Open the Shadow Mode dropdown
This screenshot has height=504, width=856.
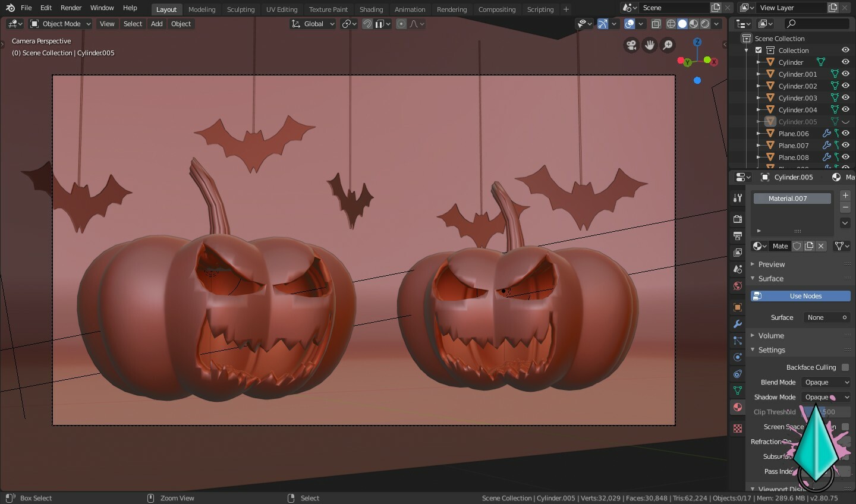coord(826,397)
